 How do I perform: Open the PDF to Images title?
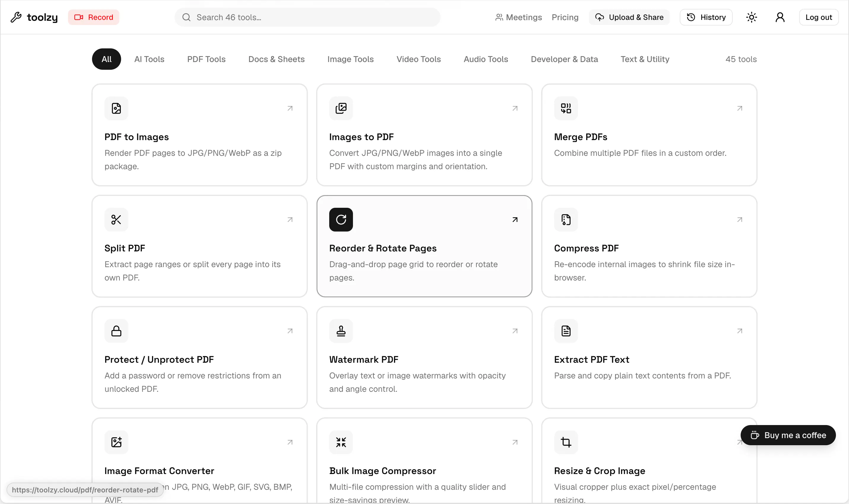point(137,137)
